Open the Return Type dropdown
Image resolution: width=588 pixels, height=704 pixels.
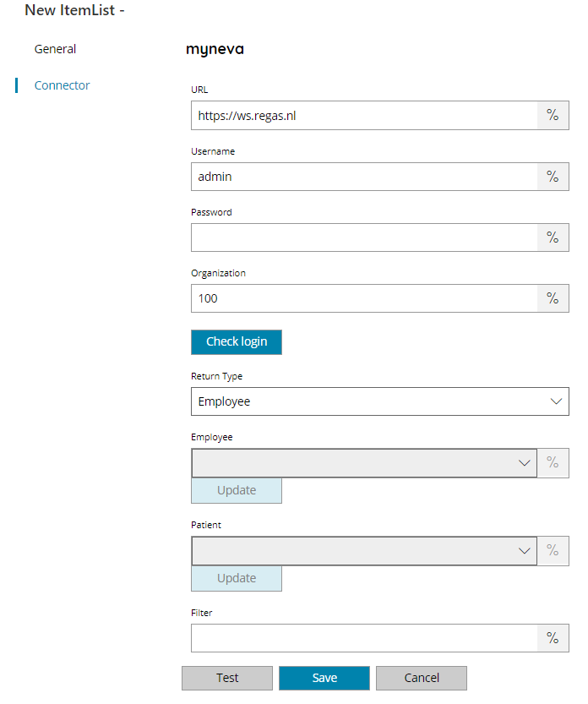[x=379, y=401]
